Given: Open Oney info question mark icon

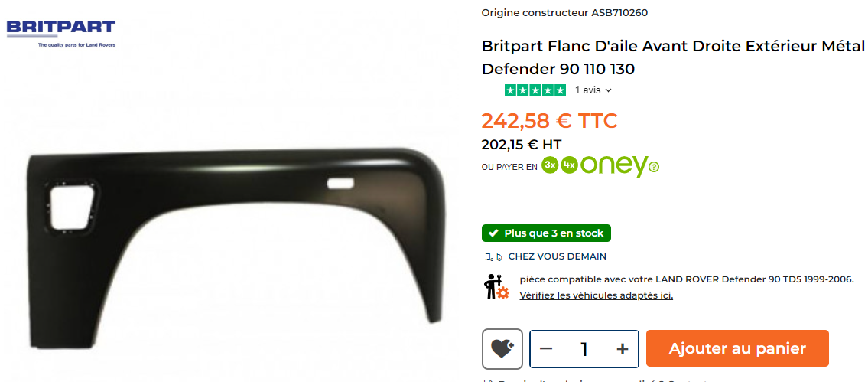Looking at the screenshot, I should tap(654, 166).
